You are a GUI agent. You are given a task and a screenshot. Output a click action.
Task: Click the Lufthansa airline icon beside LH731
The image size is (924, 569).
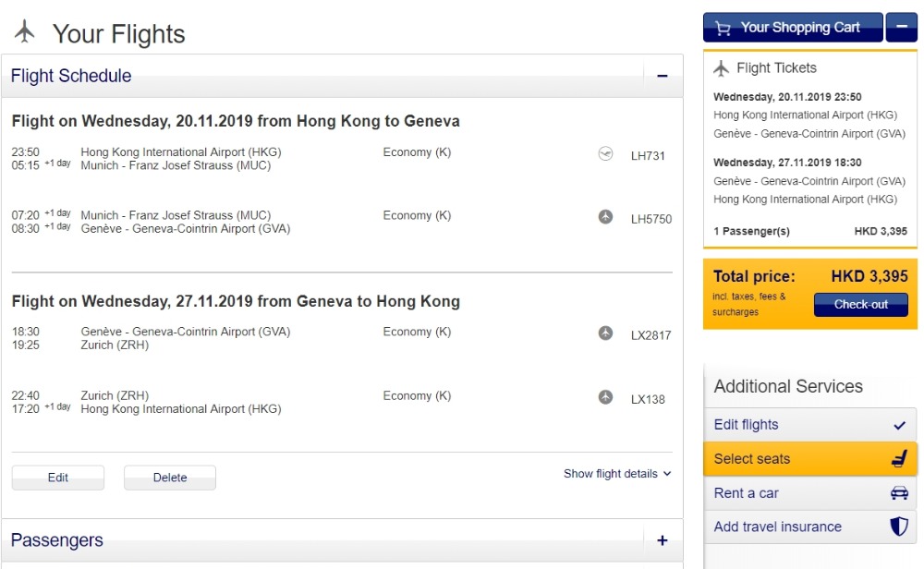(605, 154)
